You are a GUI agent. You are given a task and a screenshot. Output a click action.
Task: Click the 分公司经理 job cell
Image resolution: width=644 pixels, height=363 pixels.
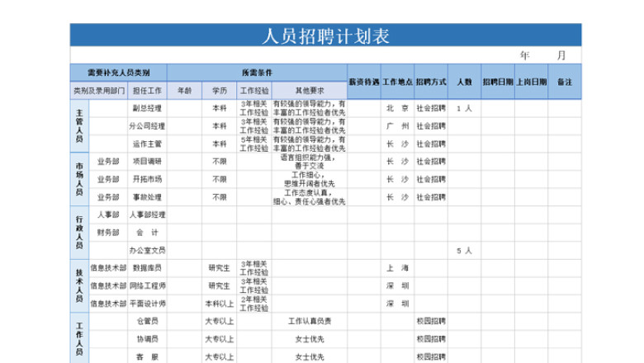147,126
